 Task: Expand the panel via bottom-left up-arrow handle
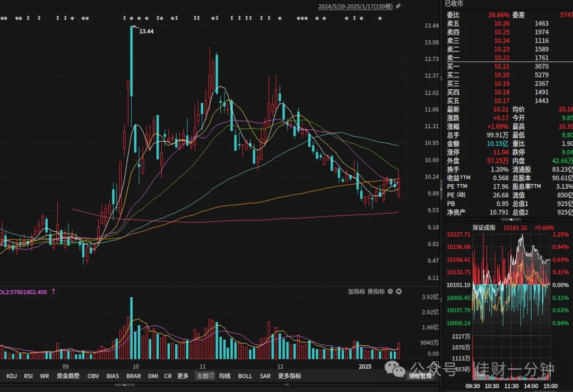tap(125, 385)
